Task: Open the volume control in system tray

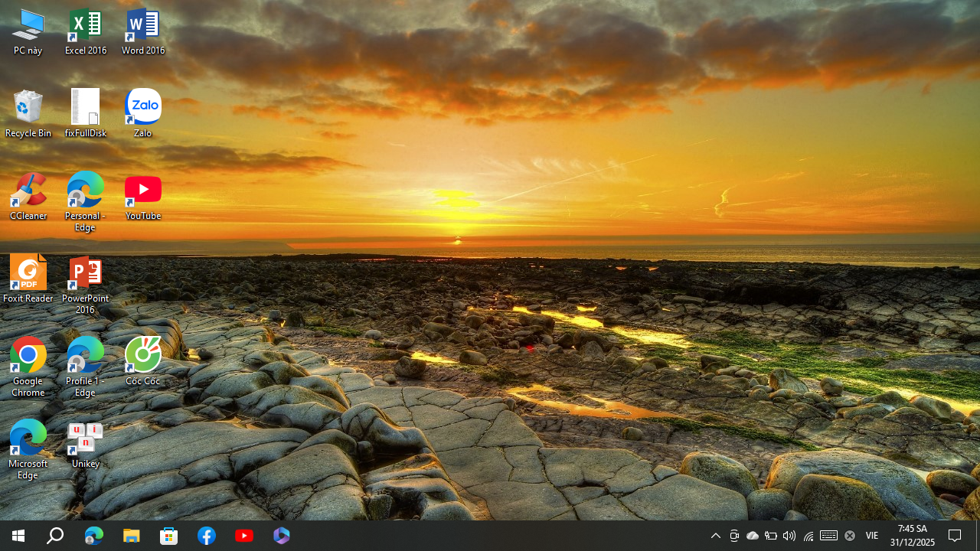Action: [x=789, y=536]
